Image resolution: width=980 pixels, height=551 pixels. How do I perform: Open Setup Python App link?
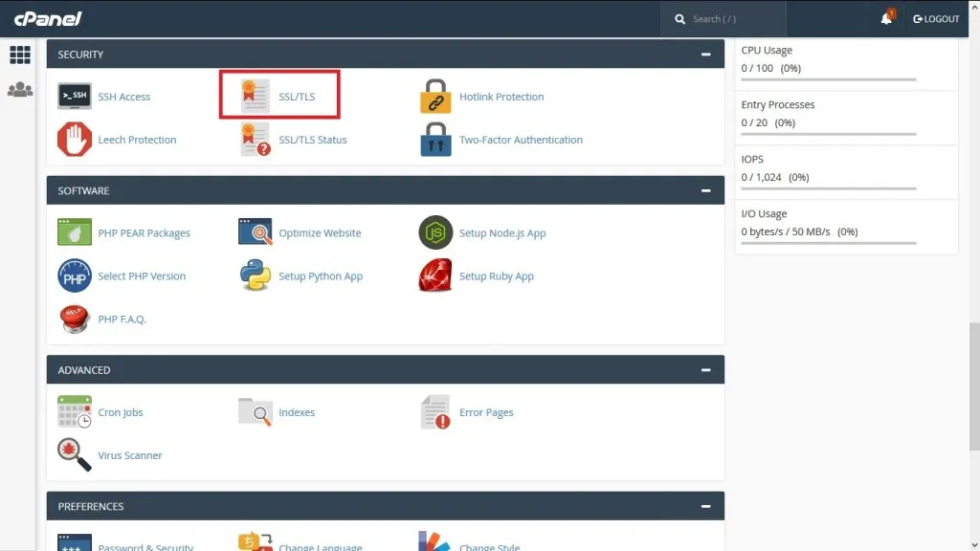320,275
